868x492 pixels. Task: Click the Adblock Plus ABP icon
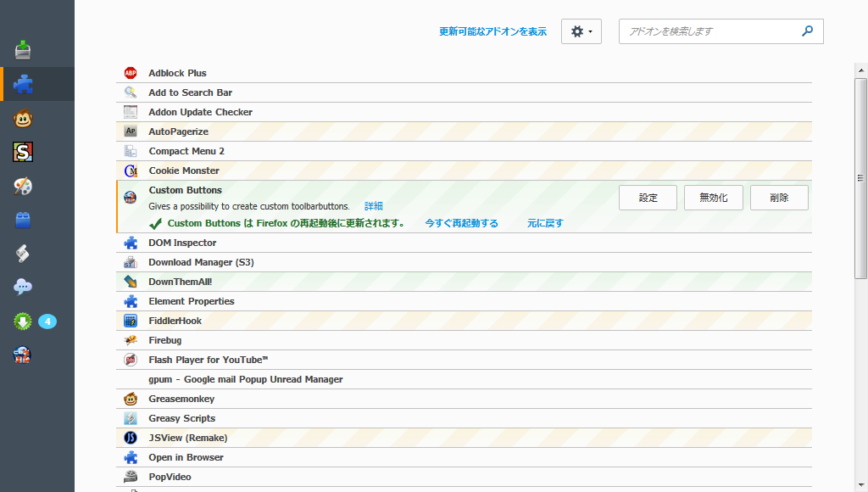[x=131, y=73]
